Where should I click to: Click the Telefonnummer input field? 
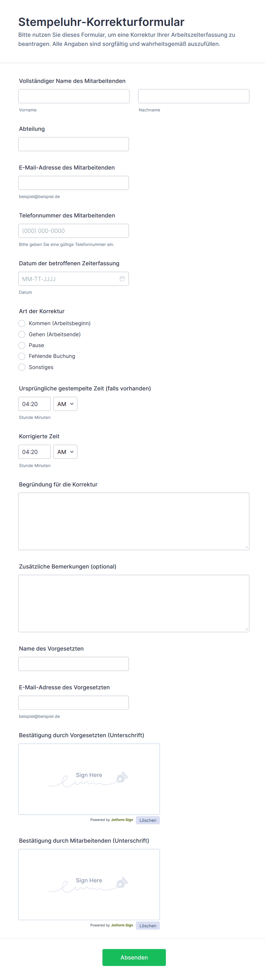[x=74, y=231]
